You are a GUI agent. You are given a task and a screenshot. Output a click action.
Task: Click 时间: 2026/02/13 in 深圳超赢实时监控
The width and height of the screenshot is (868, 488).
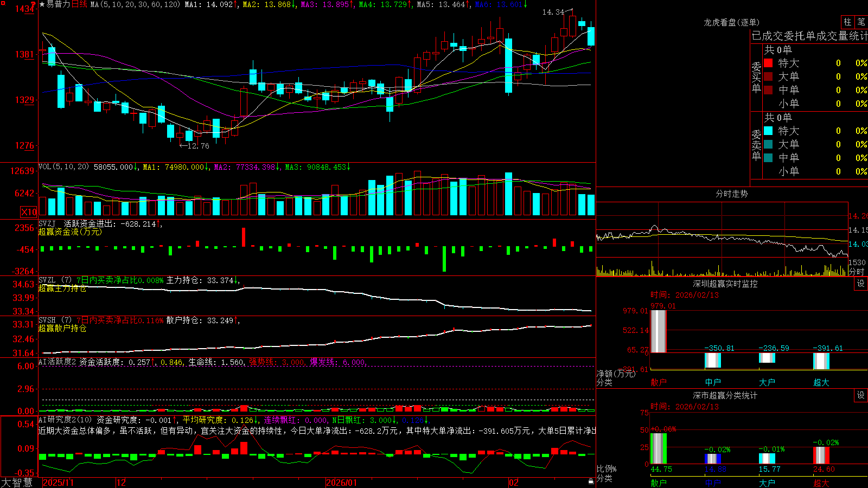[x=685, y=295]
